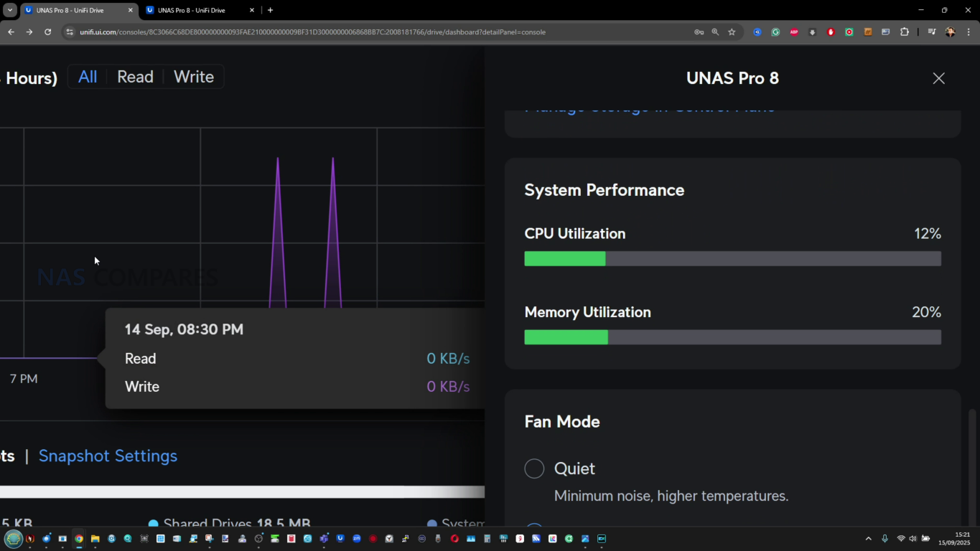This screenshot has height=551, width=980.
Task: Click the "12%" CPU value
Action: [x=927, y=234]
